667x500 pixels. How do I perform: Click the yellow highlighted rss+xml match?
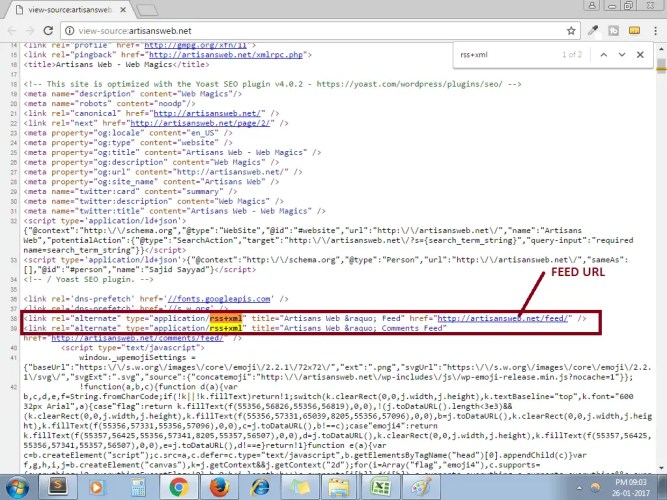click(x=226, y=328)
